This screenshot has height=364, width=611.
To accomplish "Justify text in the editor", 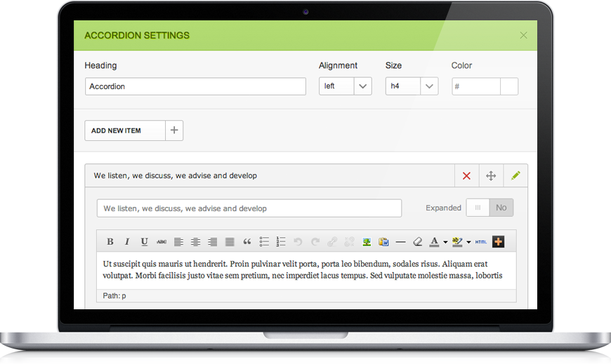I will coord(230,242).
